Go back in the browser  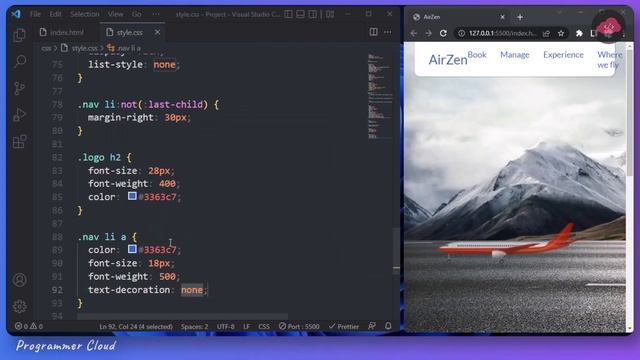[x=414, y=33]
